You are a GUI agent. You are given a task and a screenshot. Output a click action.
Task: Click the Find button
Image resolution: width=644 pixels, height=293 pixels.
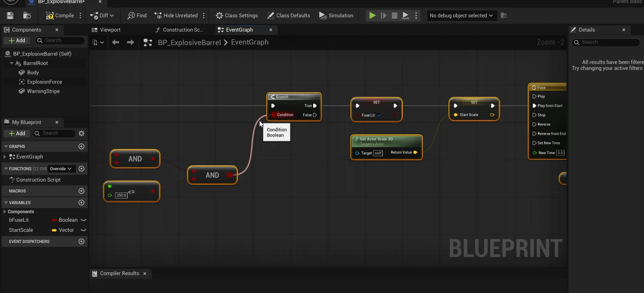coord(137,16)
